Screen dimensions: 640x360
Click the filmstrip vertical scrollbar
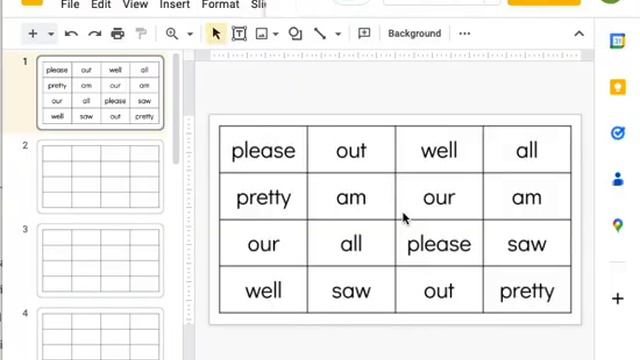(x=176, y=109)
